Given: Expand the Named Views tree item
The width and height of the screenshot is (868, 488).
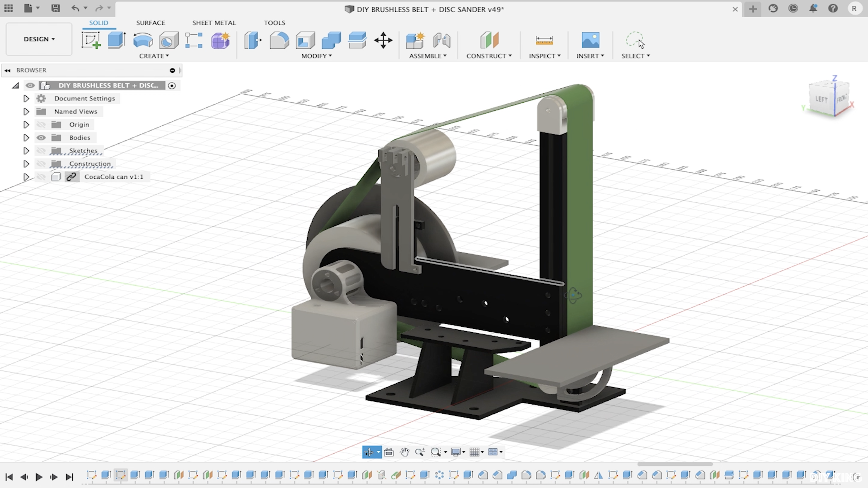Looking at the screenshot, I should 26,111.
